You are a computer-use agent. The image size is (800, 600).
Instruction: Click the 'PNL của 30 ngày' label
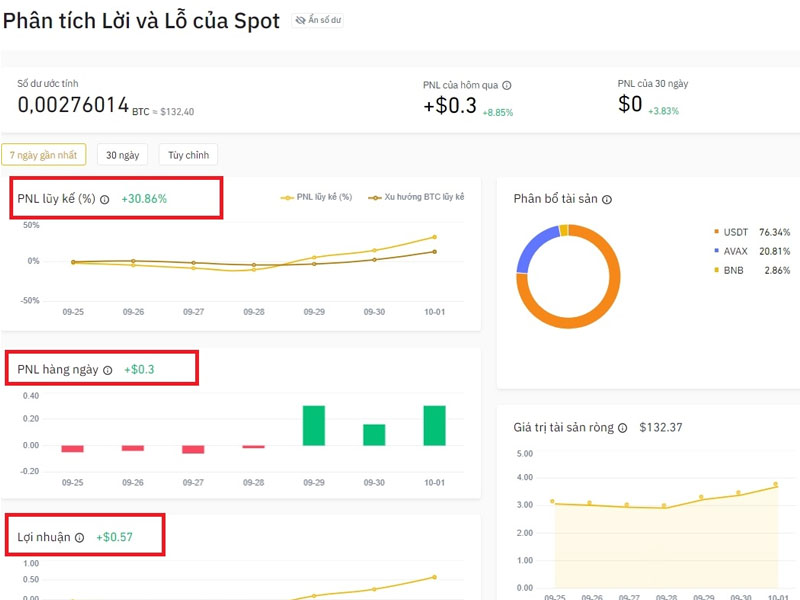pos(653,84)
